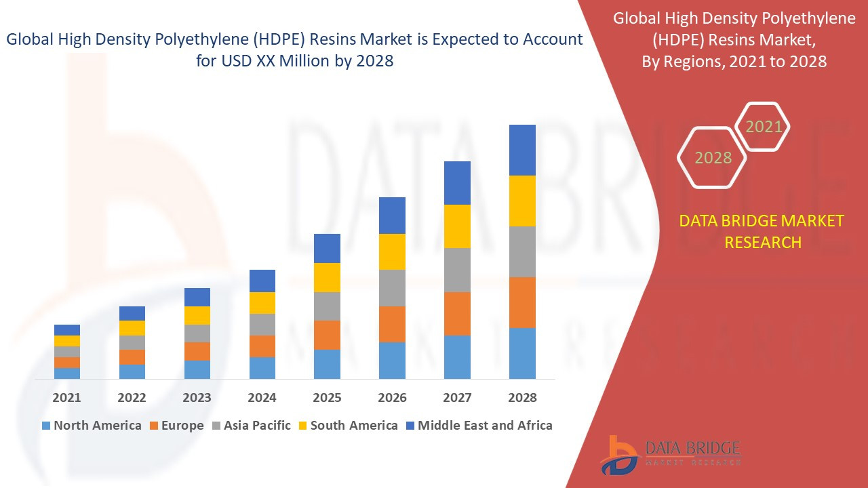Click the 2025 axis label
Image resolution: width=868 pixels, height=488 pixels.
(x=327, y=398)
